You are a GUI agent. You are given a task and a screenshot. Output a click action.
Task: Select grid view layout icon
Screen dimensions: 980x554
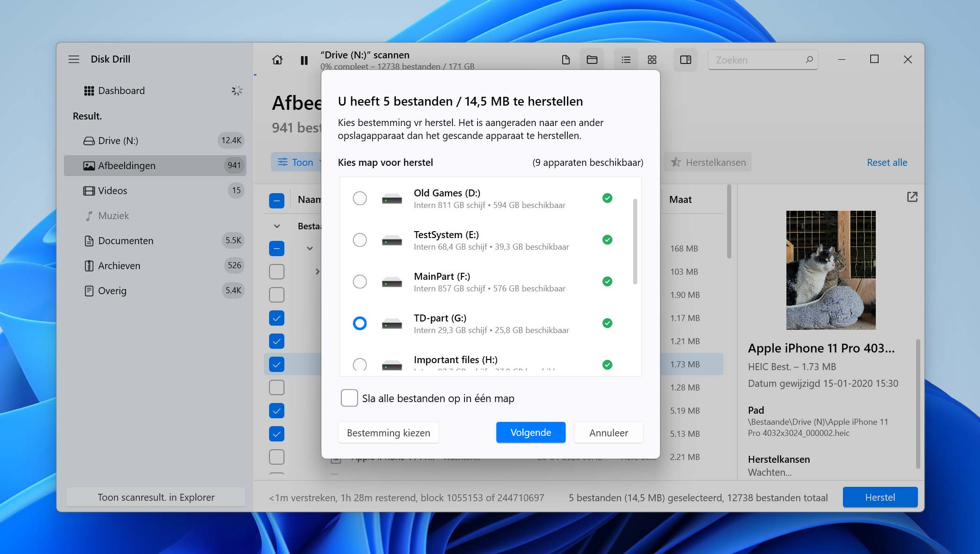(x=652, y=60)
